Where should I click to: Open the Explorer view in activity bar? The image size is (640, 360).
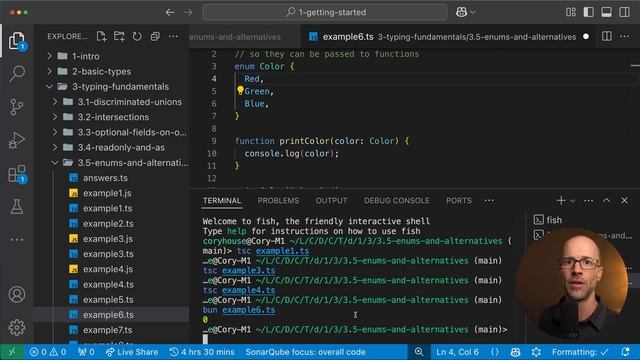pyautogui.click(x=16, y=41)
